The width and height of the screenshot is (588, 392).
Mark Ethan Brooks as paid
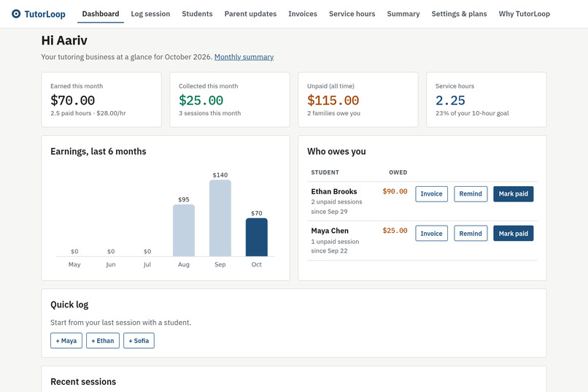pyautogui.click(x=514, y=194)
